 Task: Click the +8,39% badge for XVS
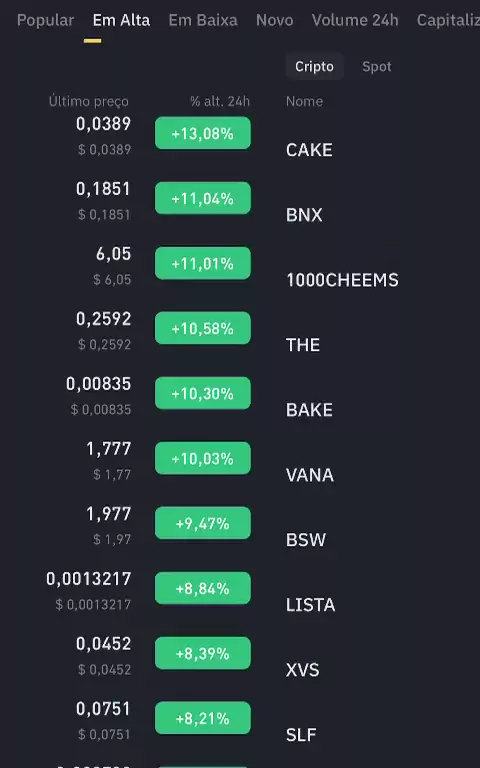pyautogui.click(x=203, y=653)
